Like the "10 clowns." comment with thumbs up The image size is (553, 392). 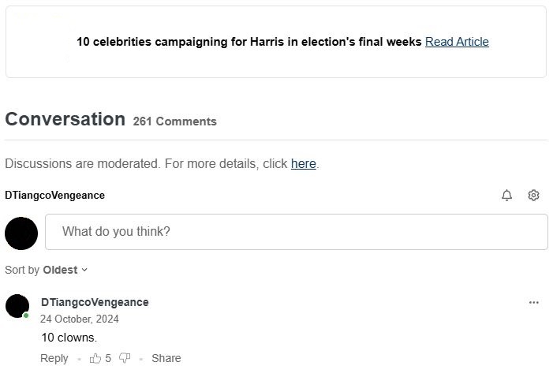(x=95, y=358)
